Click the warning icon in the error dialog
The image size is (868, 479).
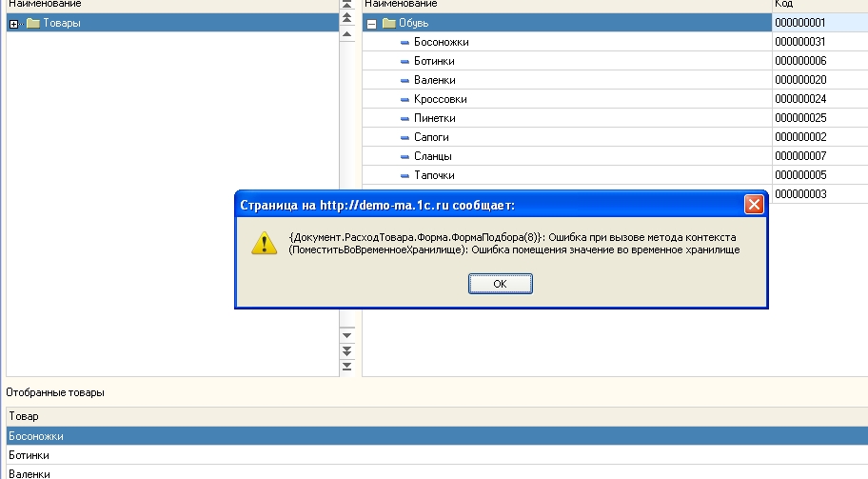tap(264, 243)
